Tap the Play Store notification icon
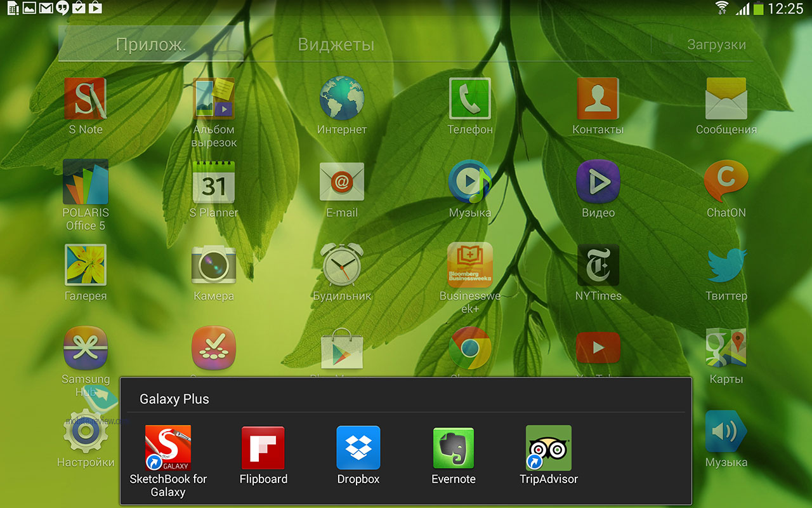812x508 pixels. (x=95, y=8)
